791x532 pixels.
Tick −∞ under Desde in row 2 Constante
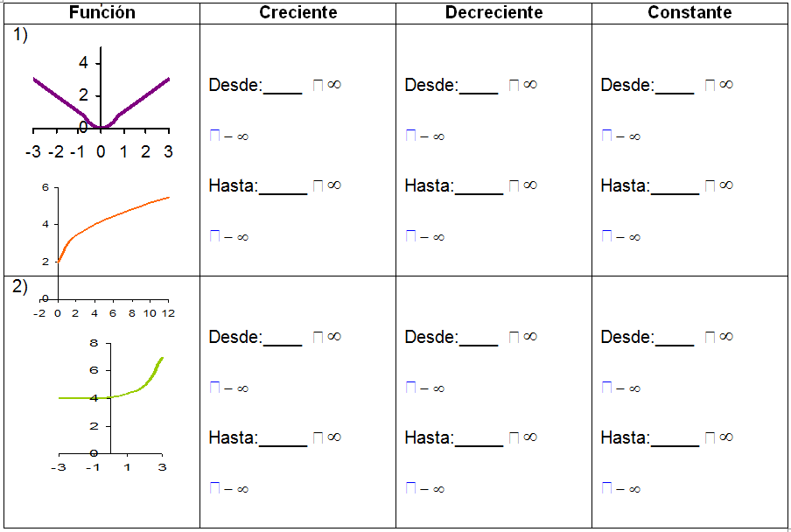pyautogui.click(x=606, y=388)
